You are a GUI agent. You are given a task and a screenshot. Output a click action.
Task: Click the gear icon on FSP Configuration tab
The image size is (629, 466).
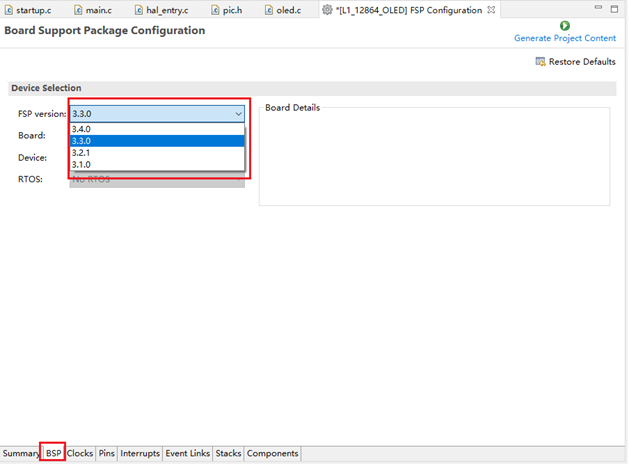click(x=327, y=10)
